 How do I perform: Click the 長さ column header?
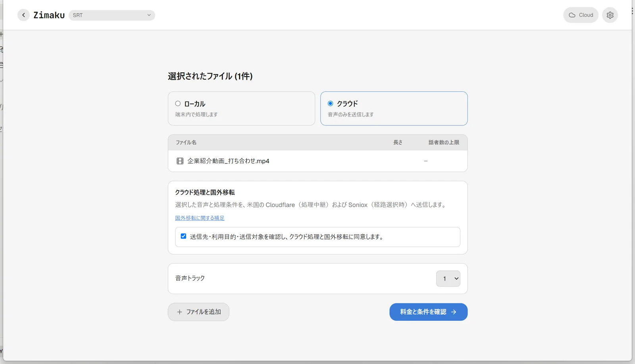[398, 143]
